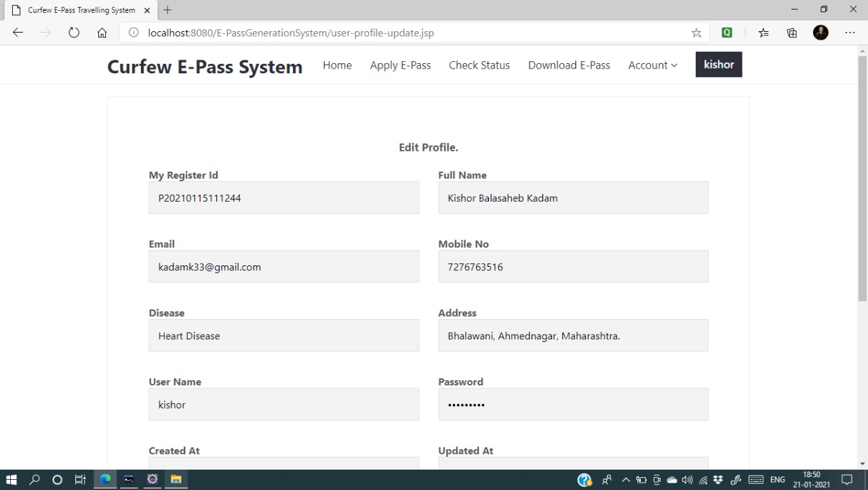Check battery status in tray
868x490 pixels.
coord(641,480)
